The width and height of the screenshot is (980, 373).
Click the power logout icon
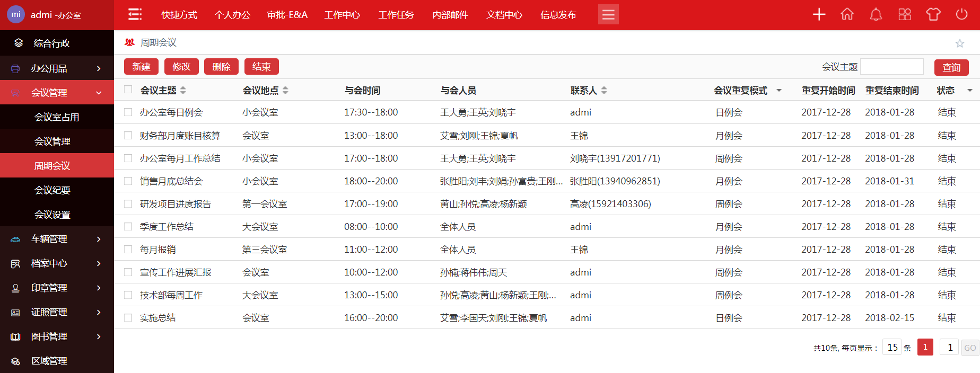point(961,14)
